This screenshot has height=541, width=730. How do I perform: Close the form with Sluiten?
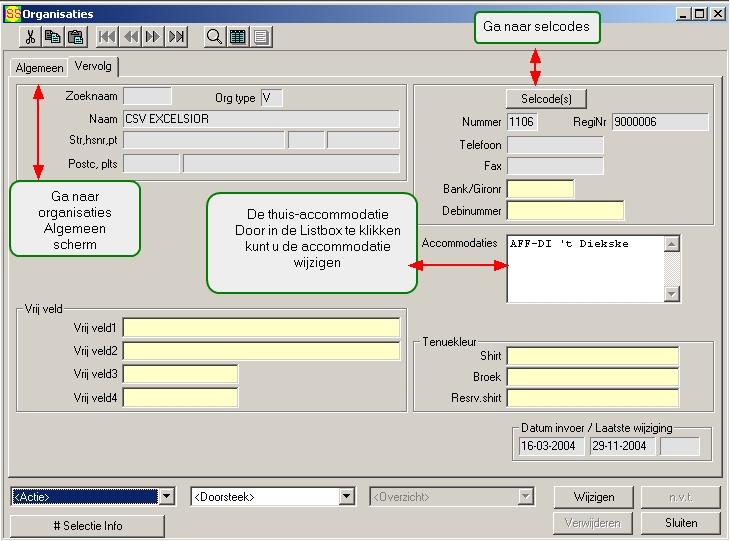680,523
